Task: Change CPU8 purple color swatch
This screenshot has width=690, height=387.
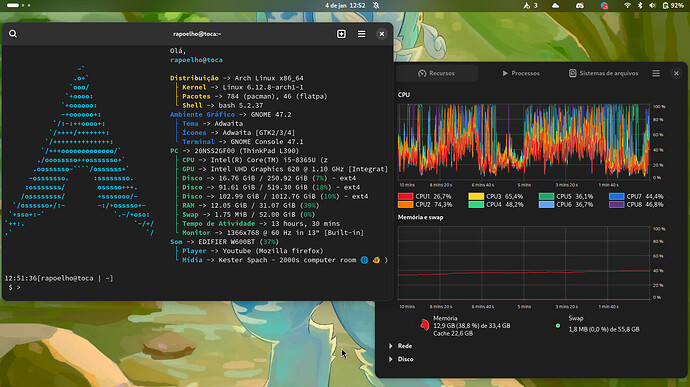Action: tap(617, 204)
